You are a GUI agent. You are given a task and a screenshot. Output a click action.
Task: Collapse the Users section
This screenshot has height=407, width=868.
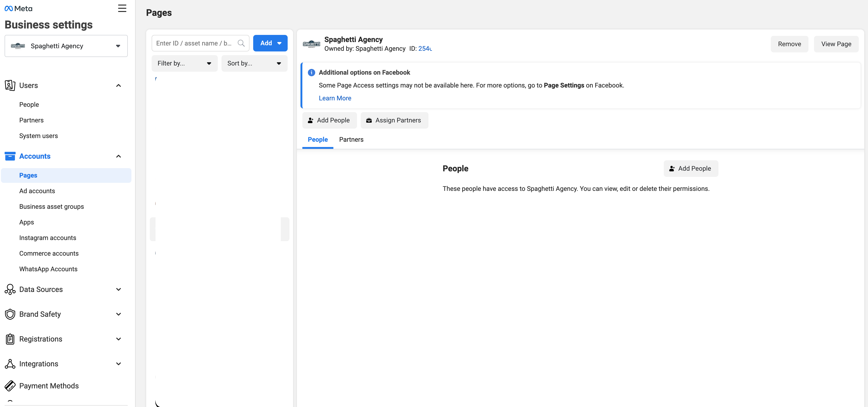click(x=118, y=86)
